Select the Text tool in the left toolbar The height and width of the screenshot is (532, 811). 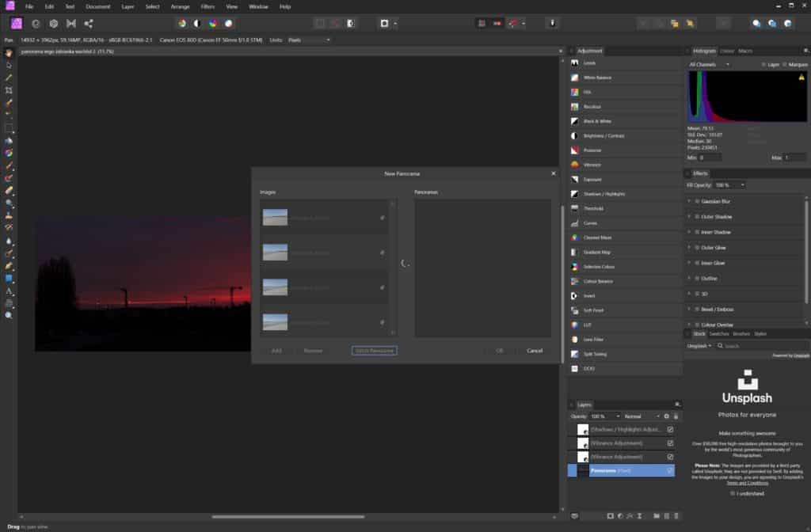click(x=9, y=291)
